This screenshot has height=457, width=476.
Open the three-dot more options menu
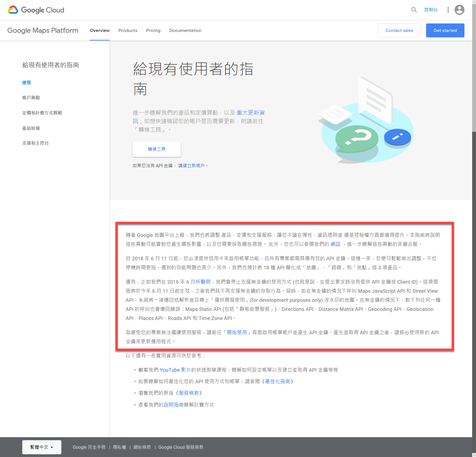448,10
